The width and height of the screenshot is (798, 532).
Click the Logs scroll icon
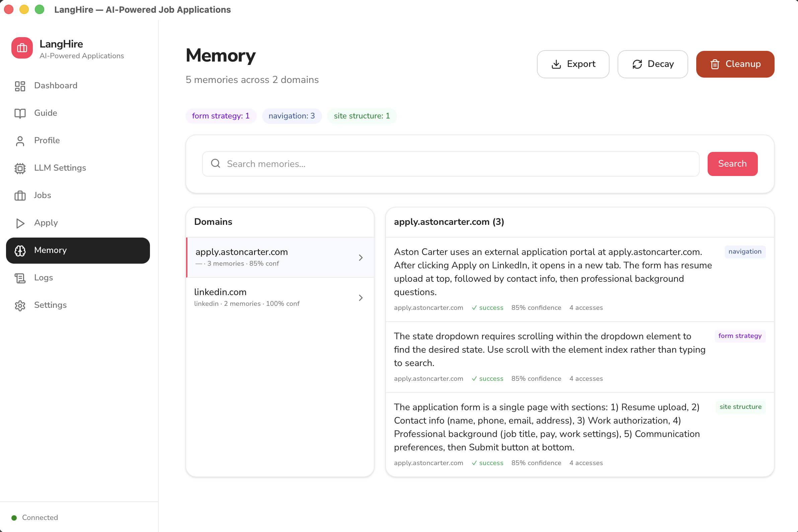[20, 278]
